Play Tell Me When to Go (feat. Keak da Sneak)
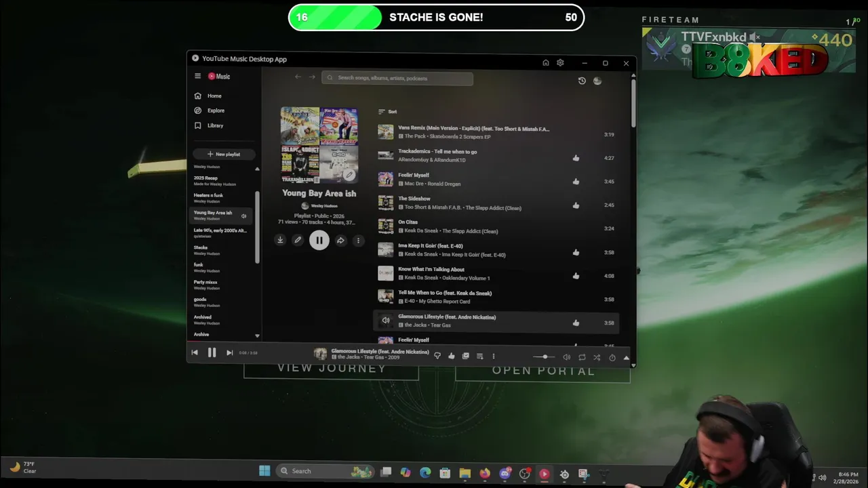Image resolution: width=868 pixels, height=488 pixels. pos(386,297)
